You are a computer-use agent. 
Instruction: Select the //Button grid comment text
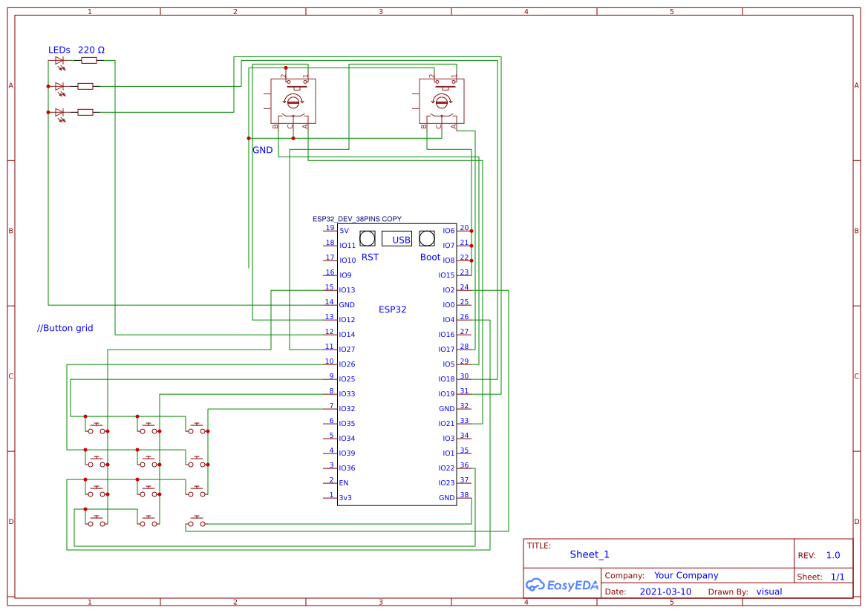pyautogui.click(x=63, y=327)
